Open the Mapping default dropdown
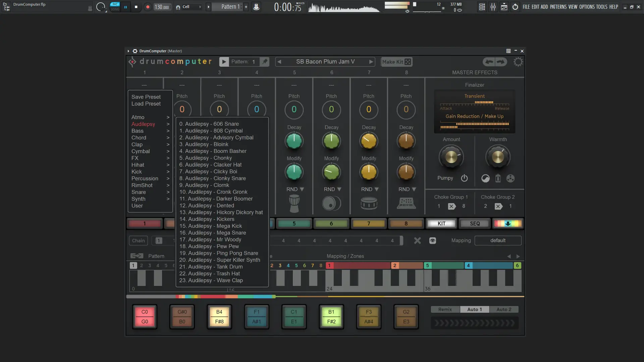Screen dimensions: 644x362 (498, 240)
